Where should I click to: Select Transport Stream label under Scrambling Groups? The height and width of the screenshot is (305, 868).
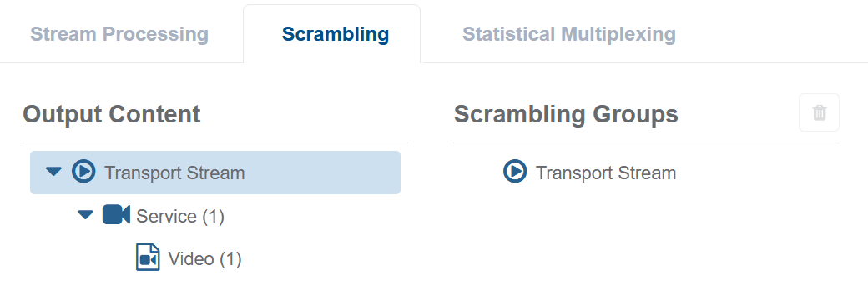pyautogui.click(x=606, y=173)
